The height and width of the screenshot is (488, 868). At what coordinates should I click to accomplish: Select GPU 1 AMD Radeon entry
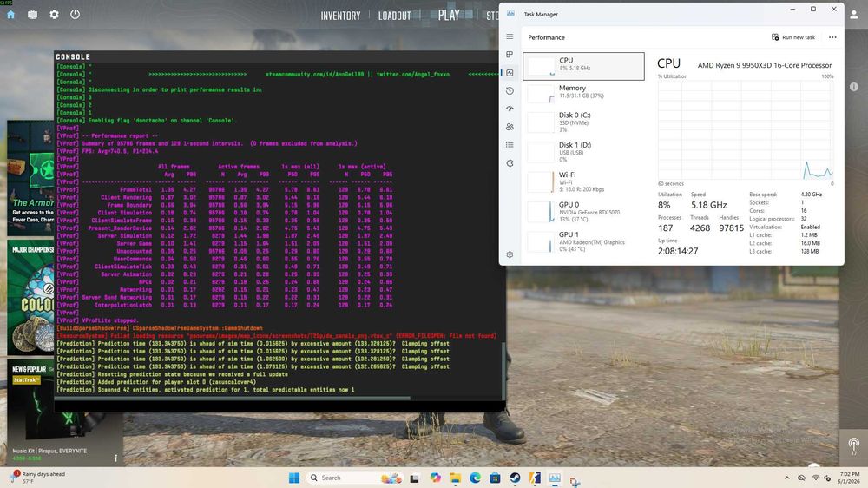[x=583, y=241]
